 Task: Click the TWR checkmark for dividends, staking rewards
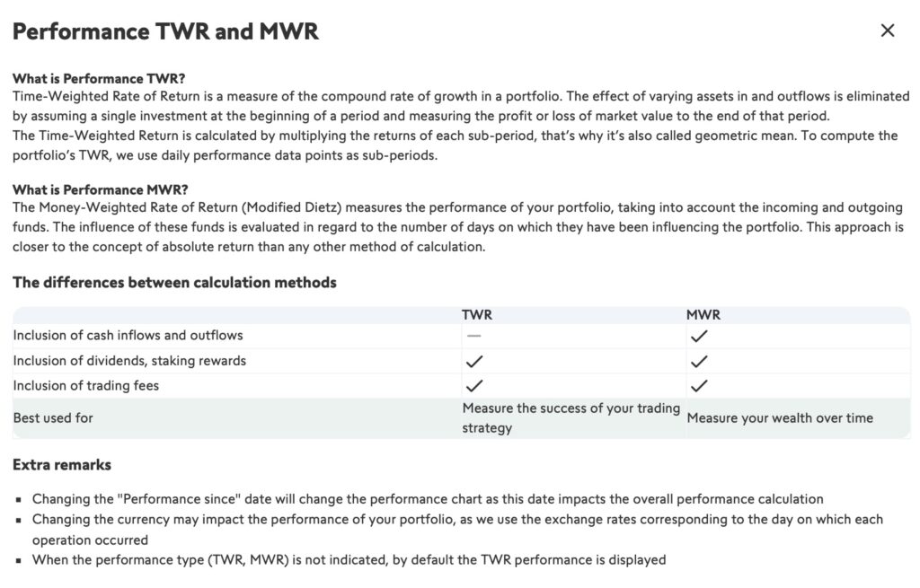(474, 361)
